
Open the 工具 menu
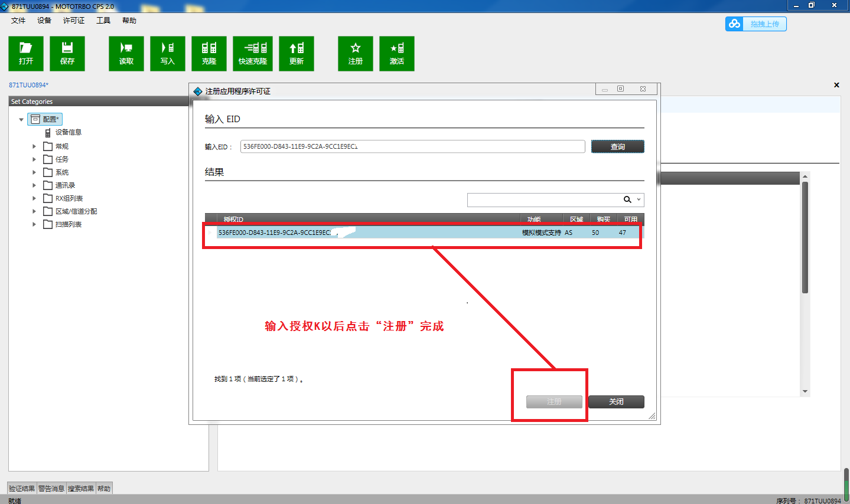[103, 21]
